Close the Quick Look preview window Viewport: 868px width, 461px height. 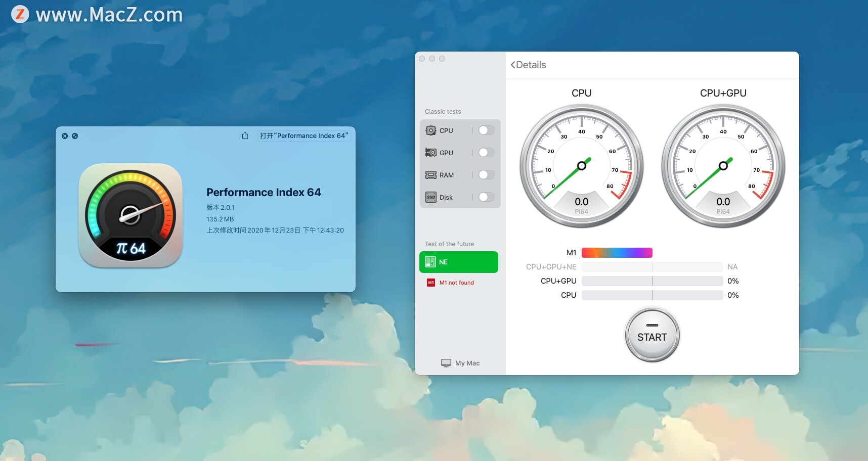pos(65,136)
